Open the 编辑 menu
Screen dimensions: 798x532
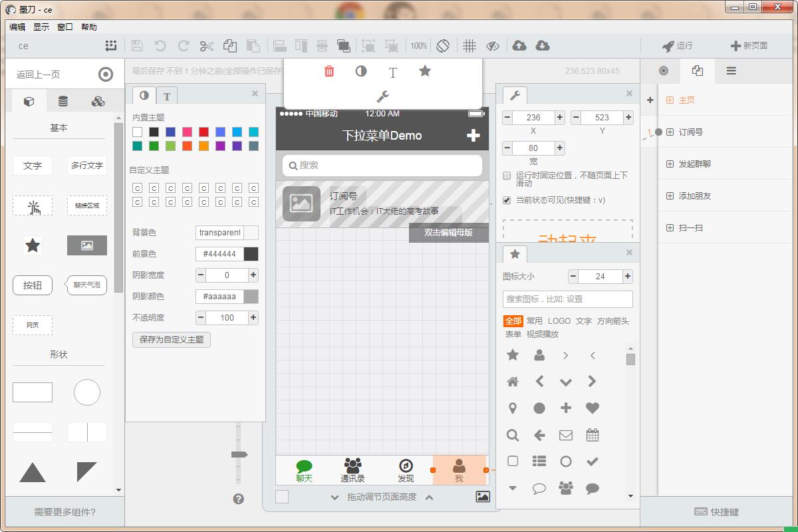pyautogui.click(x=17, y=27)
